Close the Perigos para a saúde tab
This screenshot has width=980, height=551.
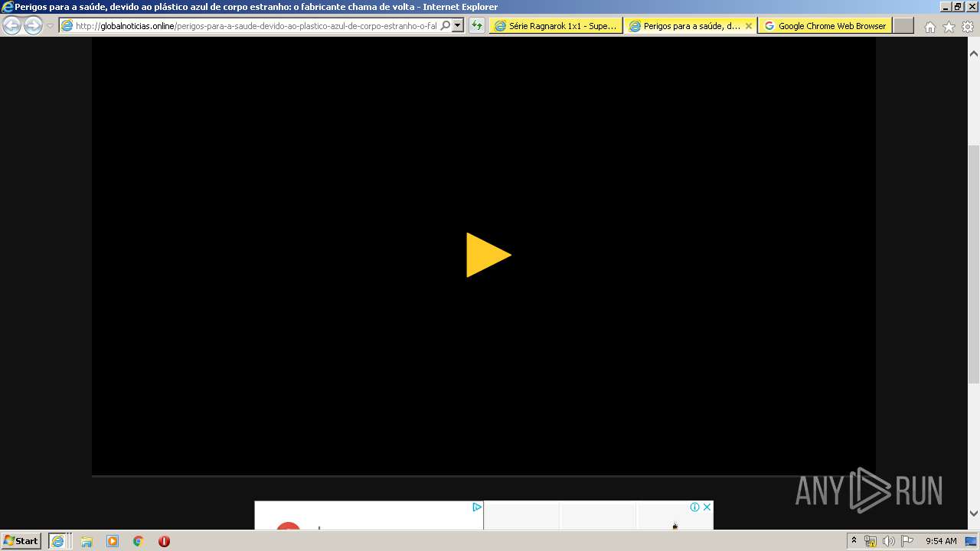coord(749,26)
